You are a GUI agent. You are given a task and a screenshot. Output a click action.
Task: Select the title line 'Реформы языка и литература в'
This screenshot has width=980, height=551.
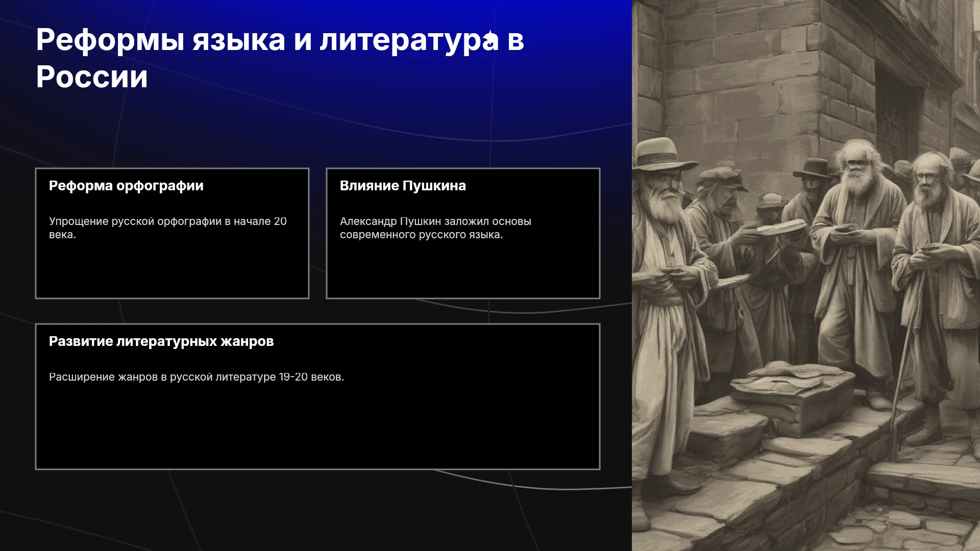(x=280, y=40)
